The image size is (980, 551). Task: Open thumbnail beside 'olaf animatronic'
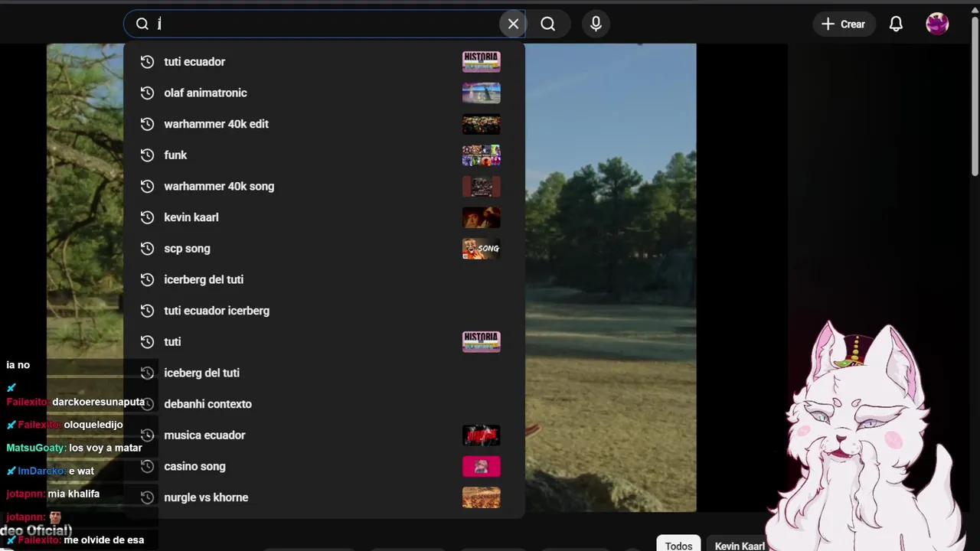(x=482, y=93)
